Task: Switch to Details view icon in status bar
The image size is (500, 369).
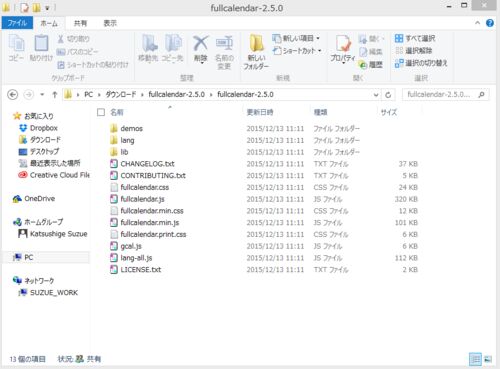Action: click(x=475, y=359)
